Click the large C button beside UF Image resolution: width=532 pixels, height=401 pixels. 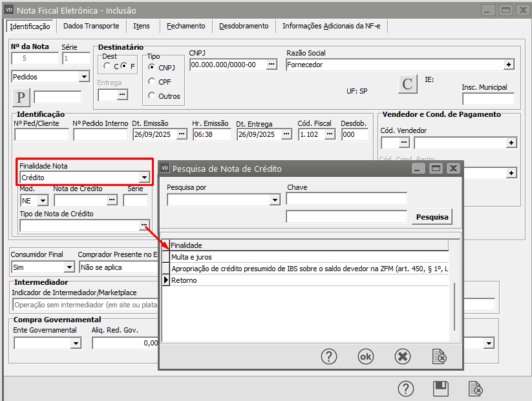pyautogui.click(x=407, y=85)
